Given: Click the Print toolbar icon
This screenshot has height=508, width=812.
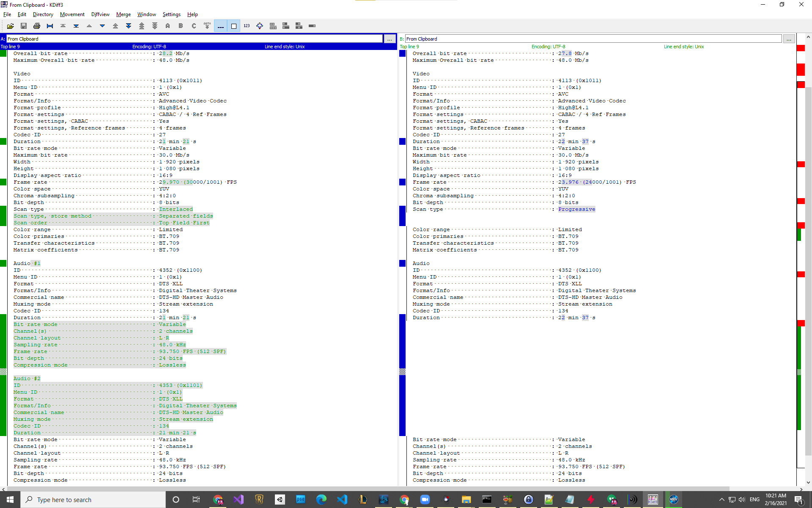Looking at the screenshot, I should (x=37, y=26).
